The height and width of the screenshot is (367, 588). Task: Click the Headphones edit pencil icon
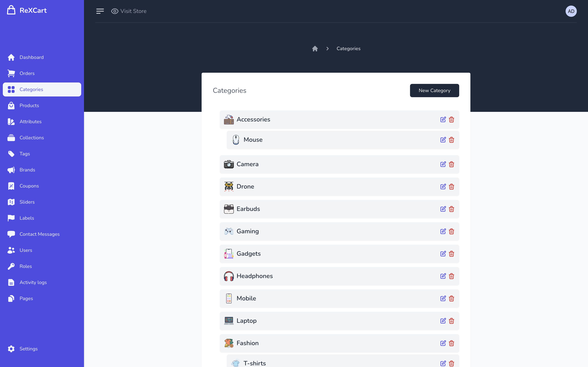(x=443, y=276)
